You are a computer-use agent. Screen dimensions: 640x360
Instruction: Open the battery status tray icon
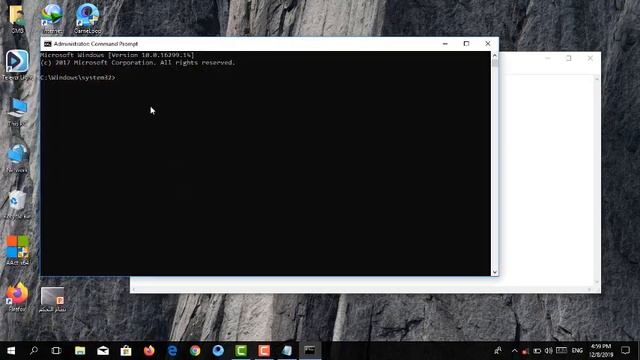(x=537, y=351)
